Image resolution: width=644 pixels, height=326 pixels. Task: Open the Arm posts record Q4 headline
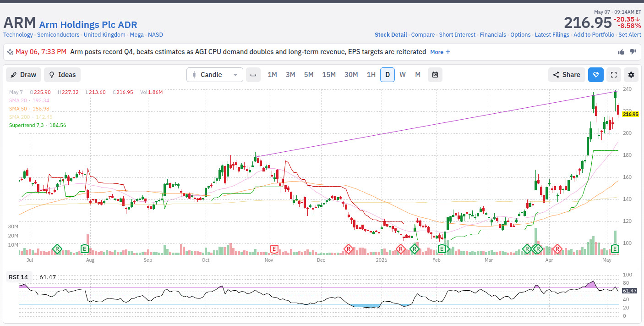click(248, 52)
